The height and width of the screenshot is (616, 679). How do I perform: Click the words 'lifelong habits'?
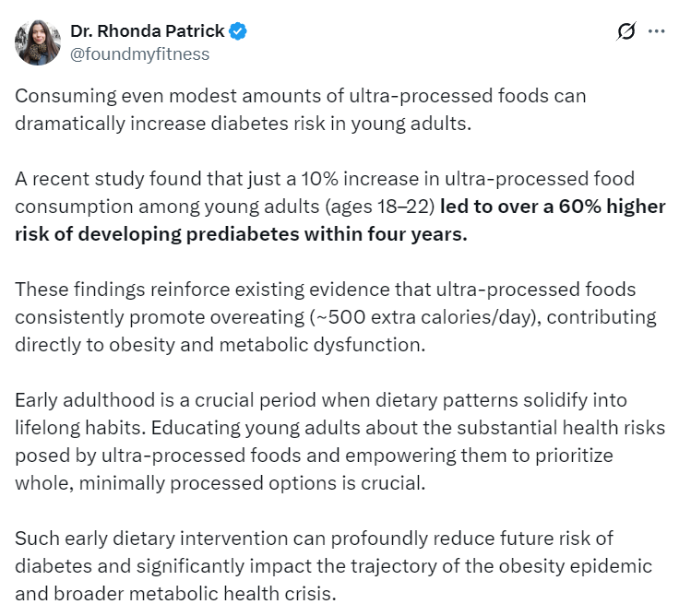click(x=77, y=428)
